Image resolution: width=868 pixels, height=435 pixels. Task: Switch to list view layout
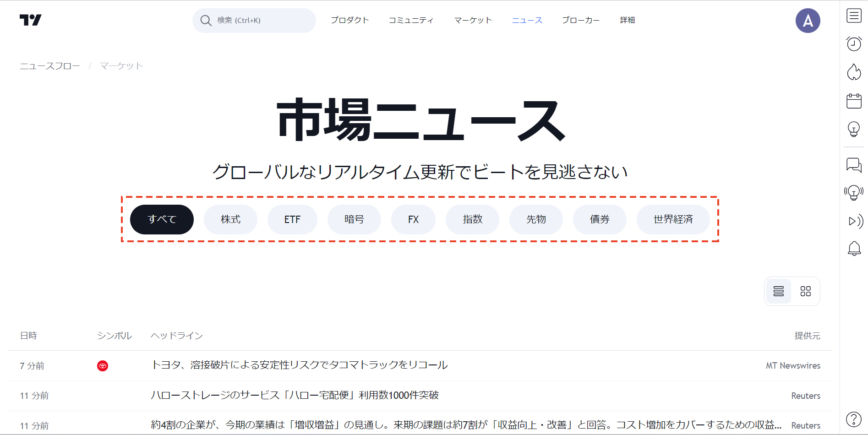tap(779, 291)
